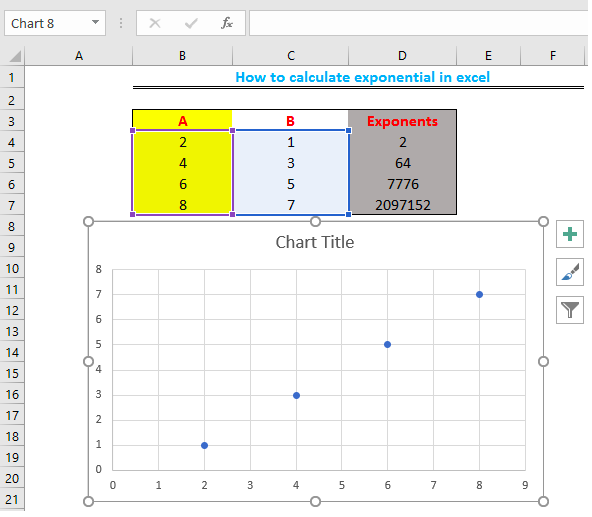Screen dimensions: 592x517
Task: Click the Cancel X icon in formula bar
Action: coord(155,23)
